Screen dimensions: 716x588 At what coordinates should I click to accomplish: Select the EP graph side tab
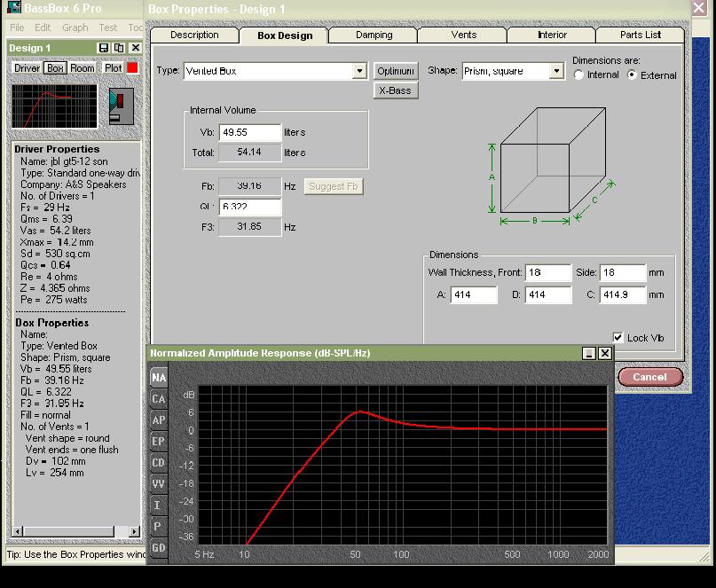[x=158, y=442]
